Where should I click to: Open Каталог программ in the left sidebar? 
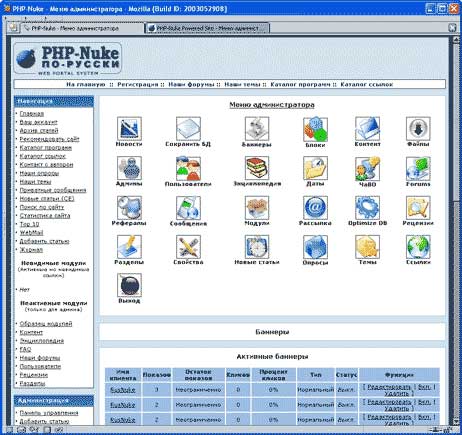pos(46,148)
